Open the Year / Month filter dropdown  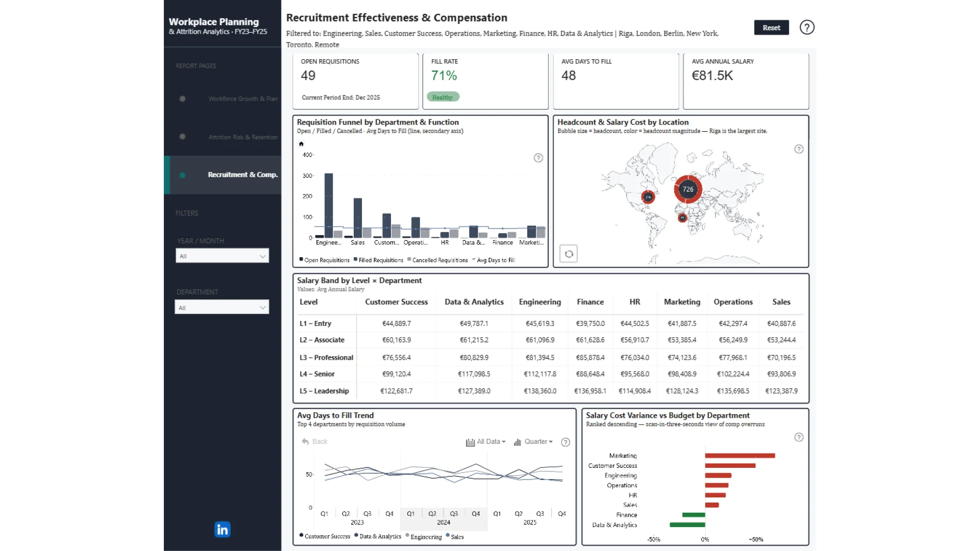(222, 256)
